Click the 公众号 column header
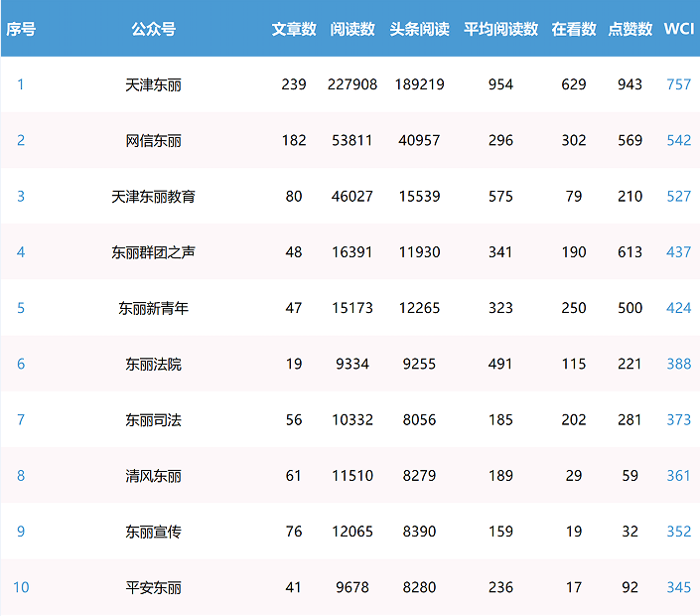Image resolution: width=700 pixels, height=616 pixels. [x=154, y=29]
